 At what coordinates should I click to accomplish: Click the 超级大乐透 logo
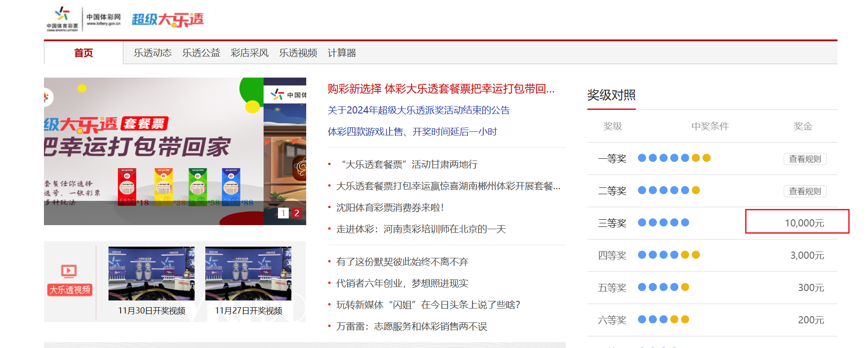(168, 19)
